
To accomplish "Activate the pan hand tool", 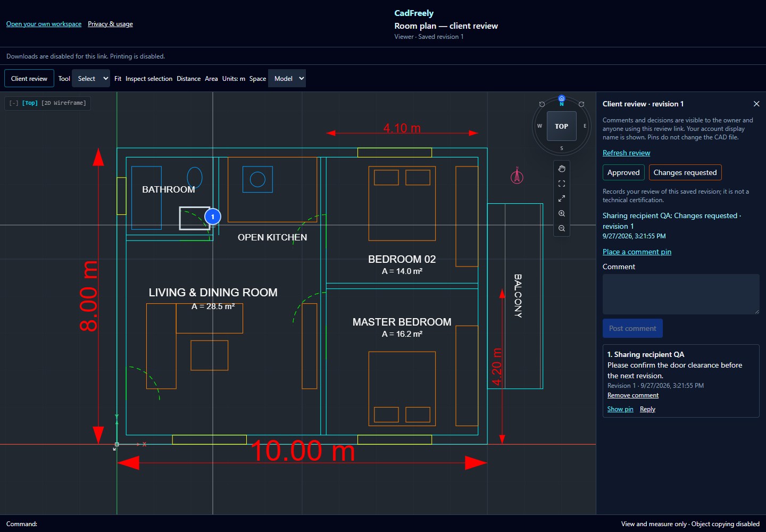I will click(562, 169).
